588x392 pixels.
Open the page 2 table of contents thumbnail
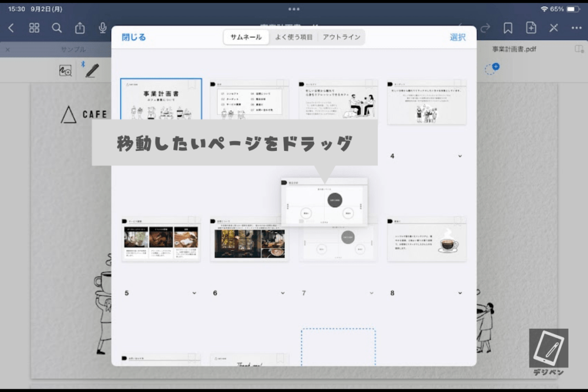[249, 100]
